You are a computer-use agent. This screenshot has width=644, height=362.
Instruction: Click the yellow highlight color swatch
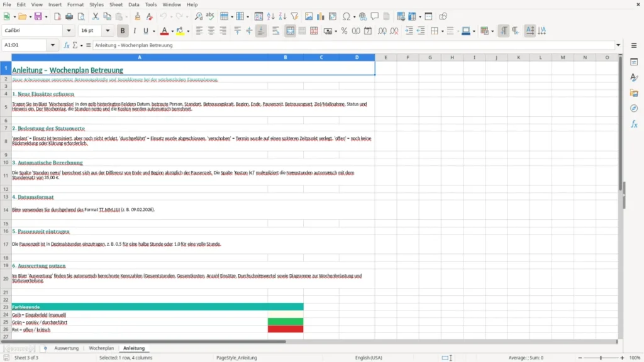point(180,31)
